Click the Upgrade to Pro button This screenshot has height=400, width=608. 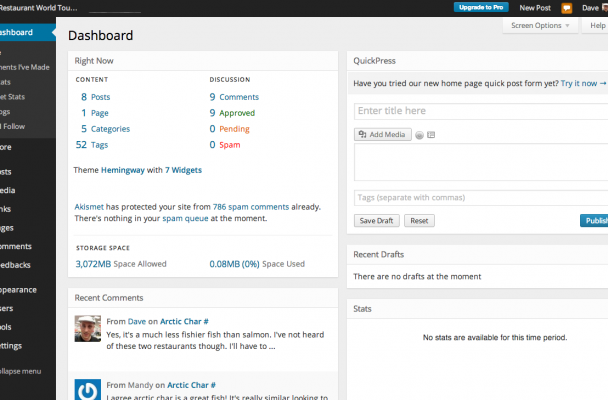(481, 7)
